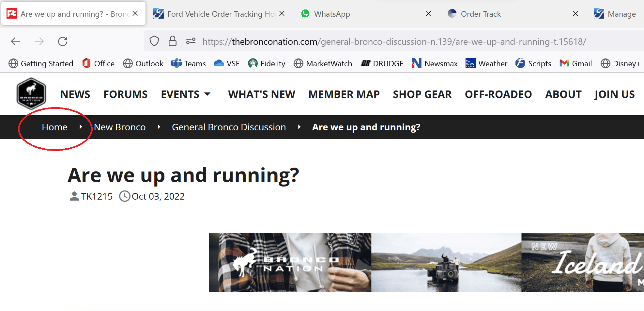Click the browser Forward arrow
Image resolution: width=644 pixels, height=311 pixels.
point(39,41)
